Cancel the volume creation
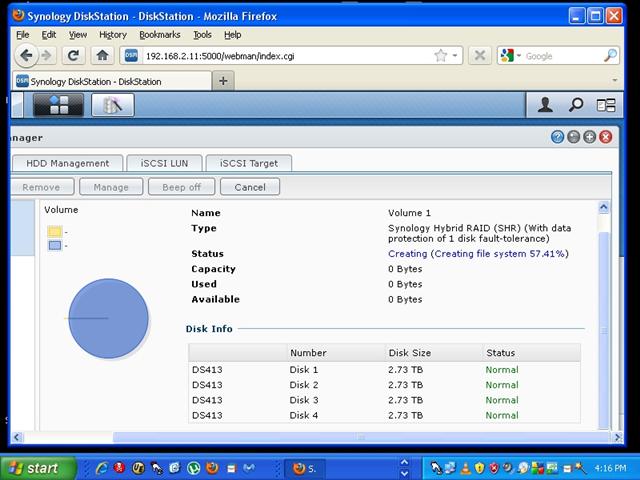This screenshot has height=480, width=640. pos(250,187)
